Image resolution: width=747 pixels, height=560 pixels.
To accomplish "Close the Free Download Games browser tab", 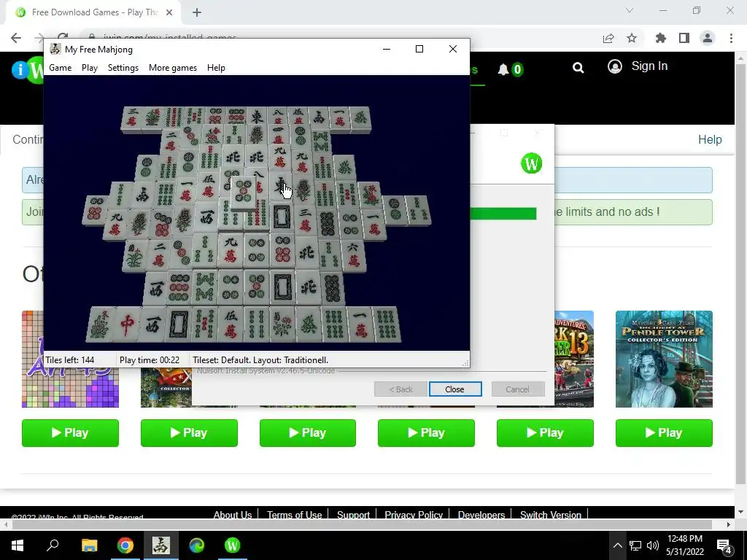I will point(169,13).
